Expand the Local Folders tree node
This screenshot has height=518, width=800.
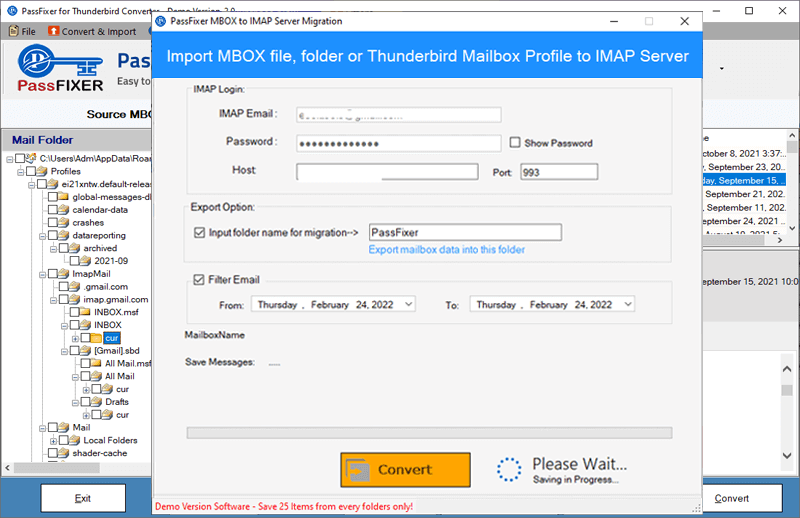(54, 441)
